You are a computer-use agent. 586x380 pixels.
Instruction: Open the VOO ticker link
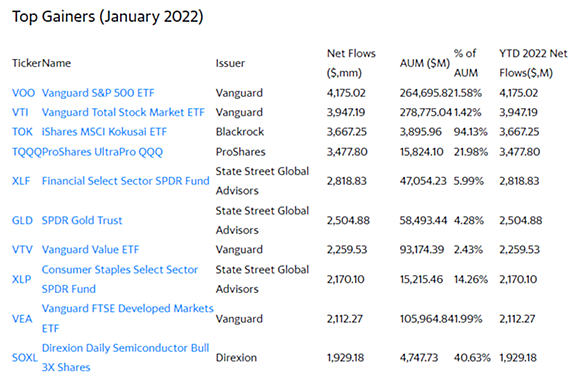tap(24, 93)
